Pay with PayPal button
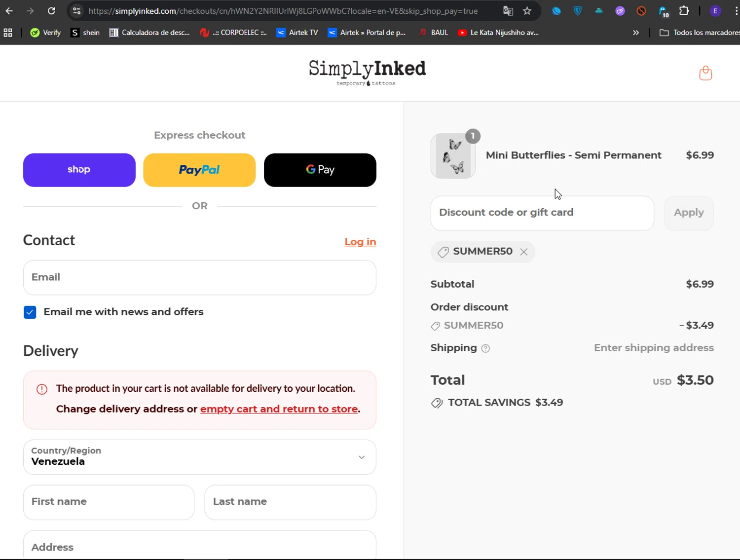 [x=199, y=170]
